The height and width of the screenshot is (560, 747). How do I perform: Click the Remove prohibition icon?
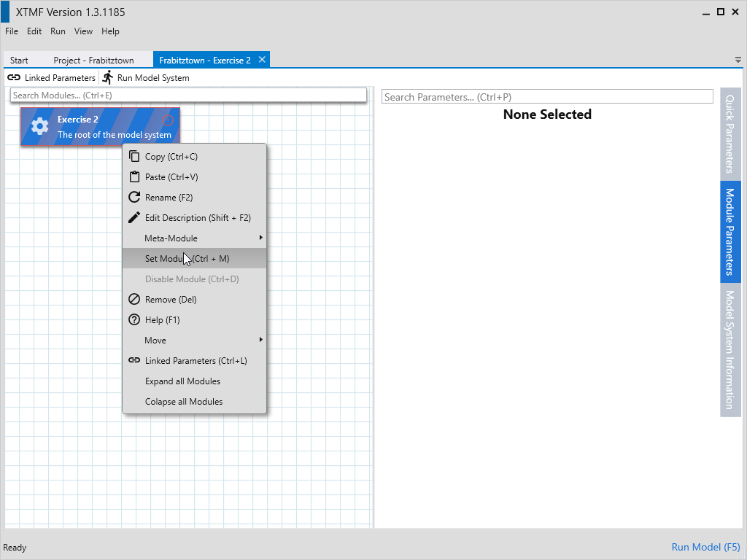point(133,300)
